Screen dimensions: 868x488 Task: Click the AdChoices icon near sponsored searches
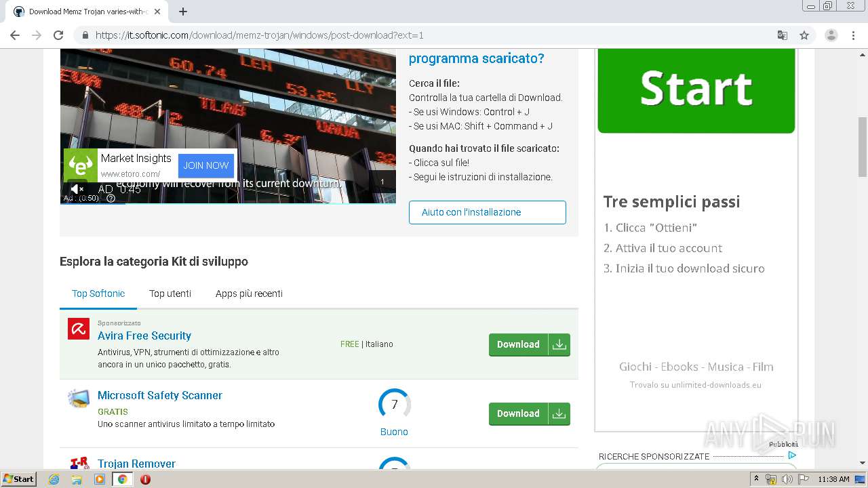coord(791,455)
